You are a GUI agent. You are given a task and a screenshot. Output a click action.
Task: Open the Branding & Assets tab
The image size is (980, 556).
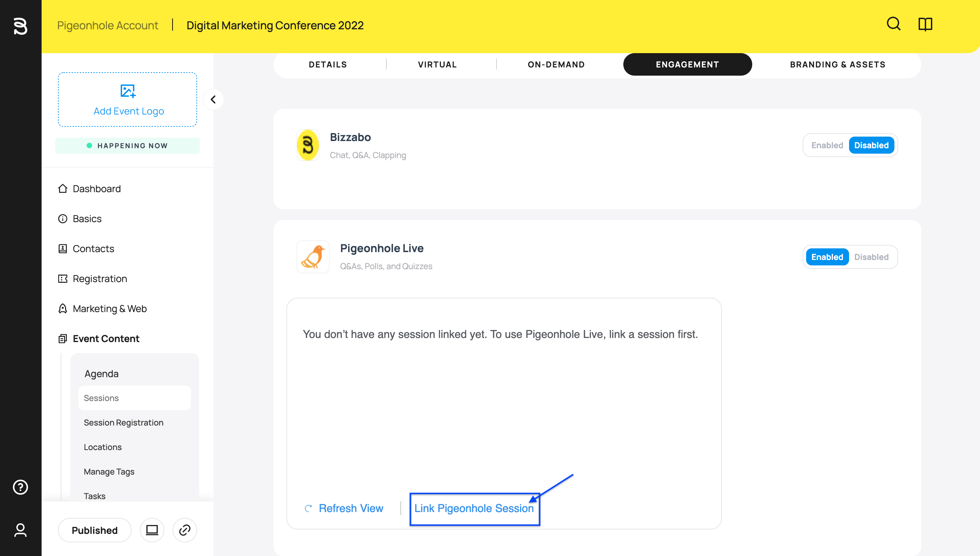838,64
